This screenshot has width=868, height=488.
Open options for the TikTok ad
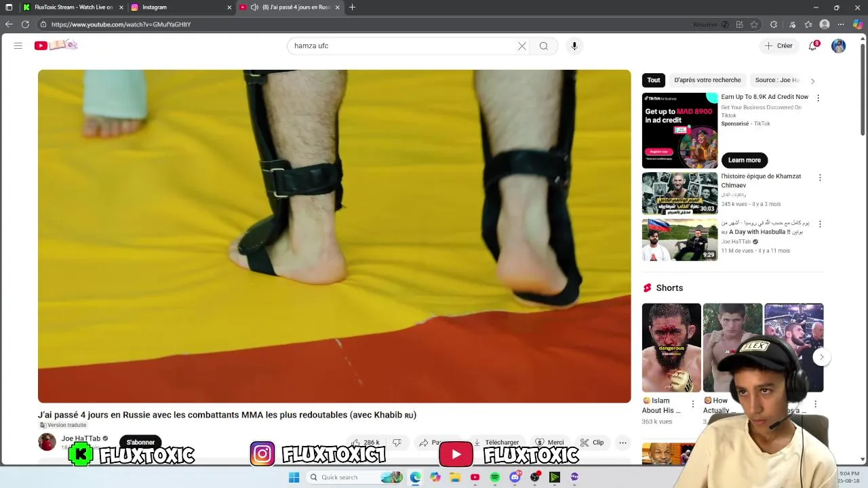point(818,98)
